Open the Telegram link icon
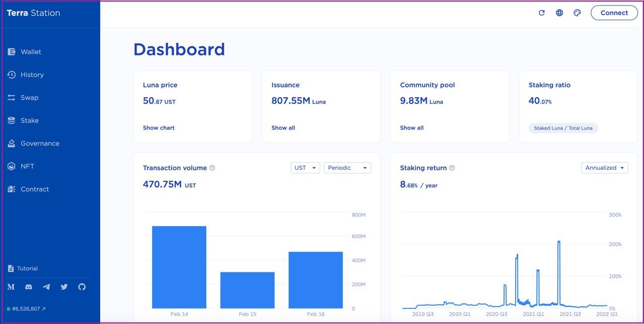The image size is (644, 324). (46, 287)
